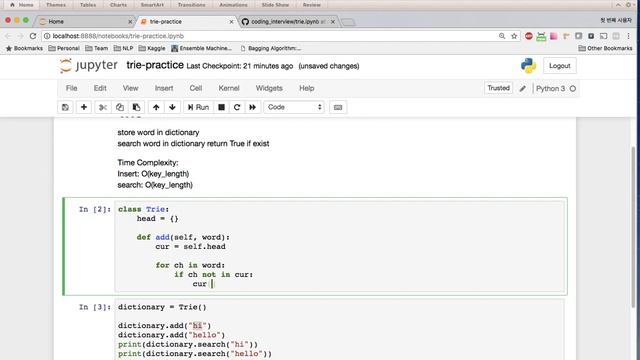Open the Edit menu
Image resolution: width=640 pixels, height=360 pixels.
pos(100,88)
